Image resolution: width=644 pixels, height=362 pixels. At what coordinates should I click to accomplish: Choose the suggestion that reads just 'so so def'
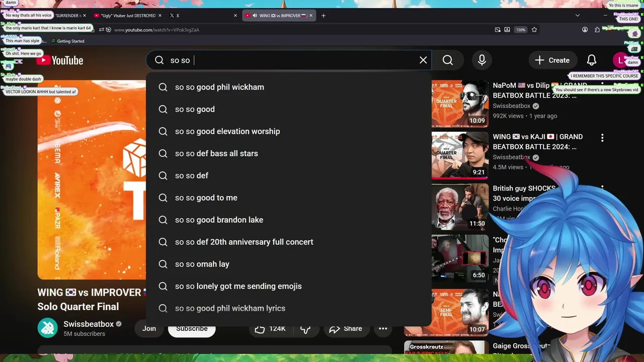(289, 175)
